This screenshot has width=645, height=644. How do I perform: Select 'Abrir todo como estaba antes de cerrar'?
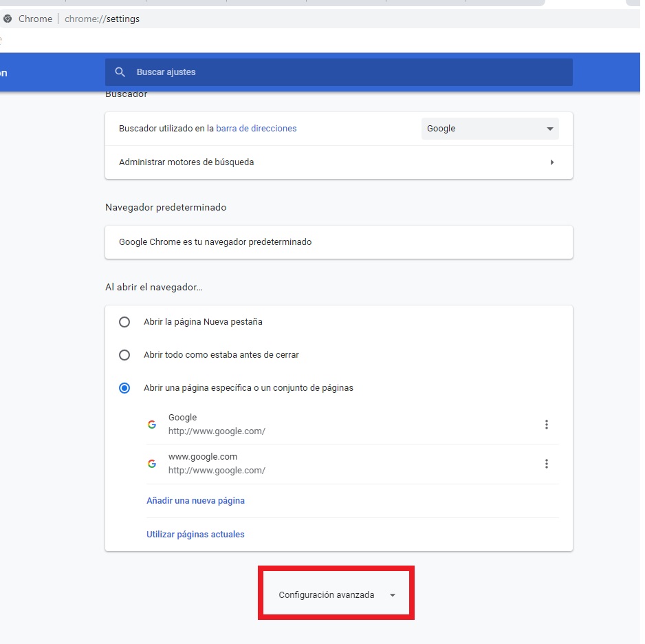[x=124, y=355]
